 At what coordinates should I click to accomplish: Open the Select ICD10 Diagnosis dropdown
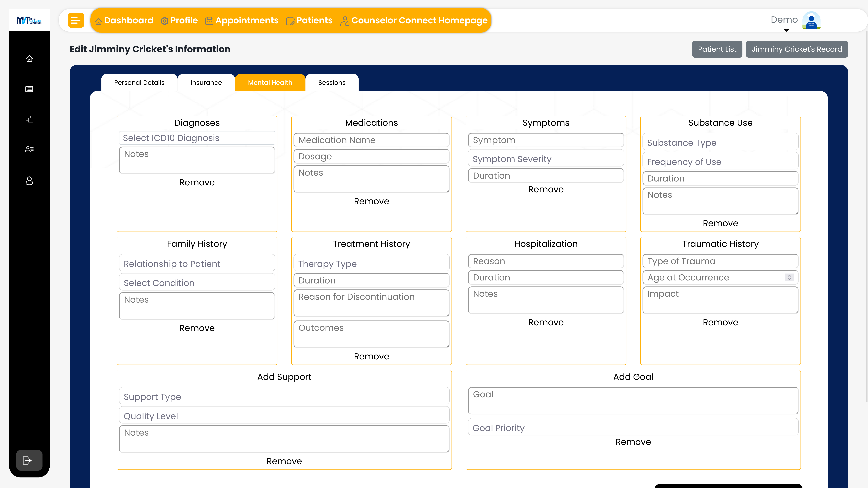coord(197,138)
